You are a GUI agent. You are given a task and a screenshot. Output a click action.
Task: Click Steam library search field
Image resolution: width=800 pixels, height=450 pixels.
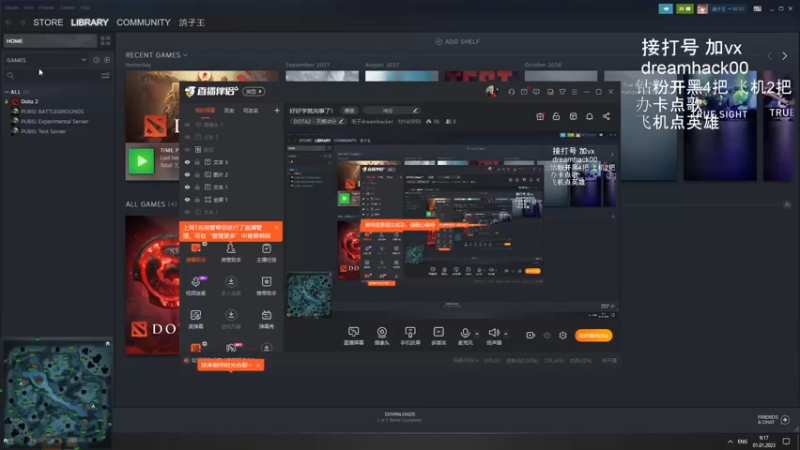(54, 76)
